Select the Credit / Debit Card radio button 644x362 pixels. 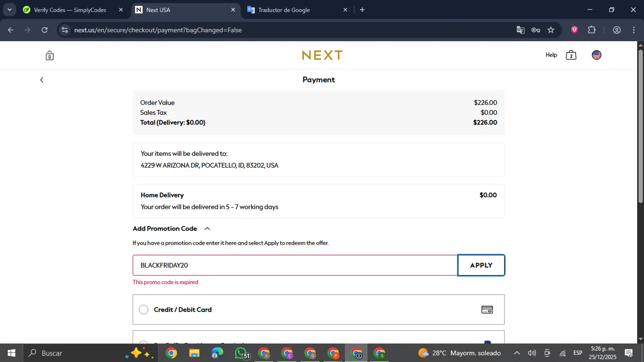(x=144, y=310)
